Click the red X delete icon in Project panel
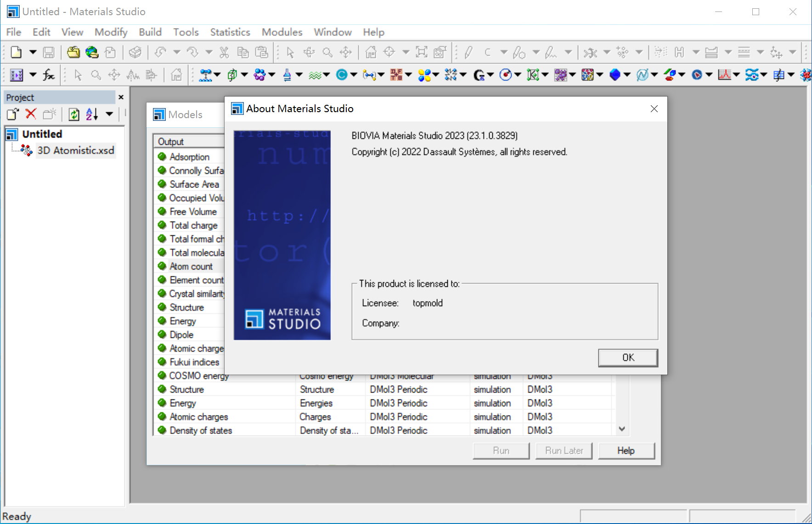This screenshot has height=524, width=812. tap(31, 114)
